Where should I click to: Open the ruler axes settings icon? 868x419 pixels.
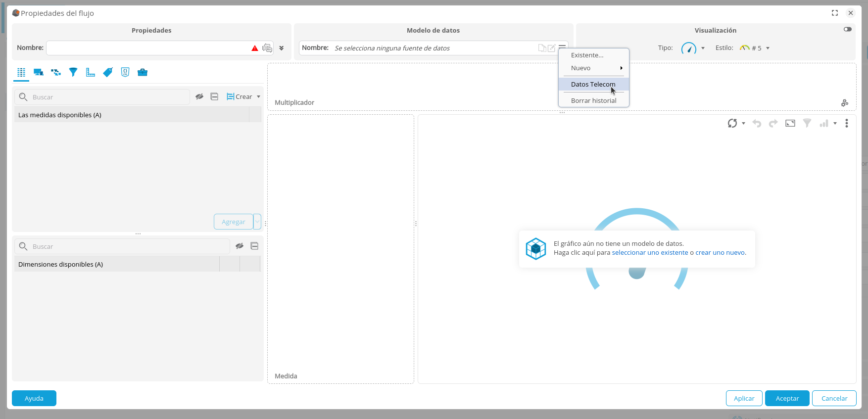pyautogui.click(x=91, y=72)
